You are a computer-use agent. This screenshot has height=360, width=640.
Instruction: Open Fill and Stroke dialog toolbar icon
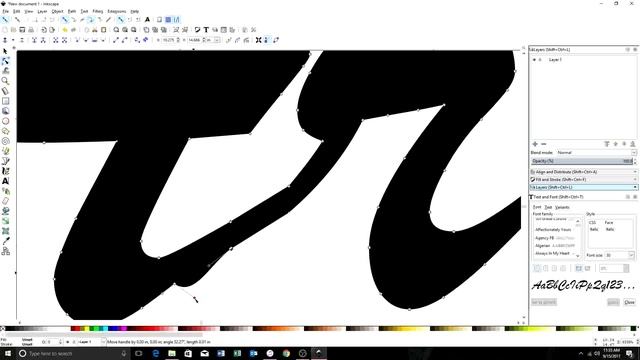[198, 30]
